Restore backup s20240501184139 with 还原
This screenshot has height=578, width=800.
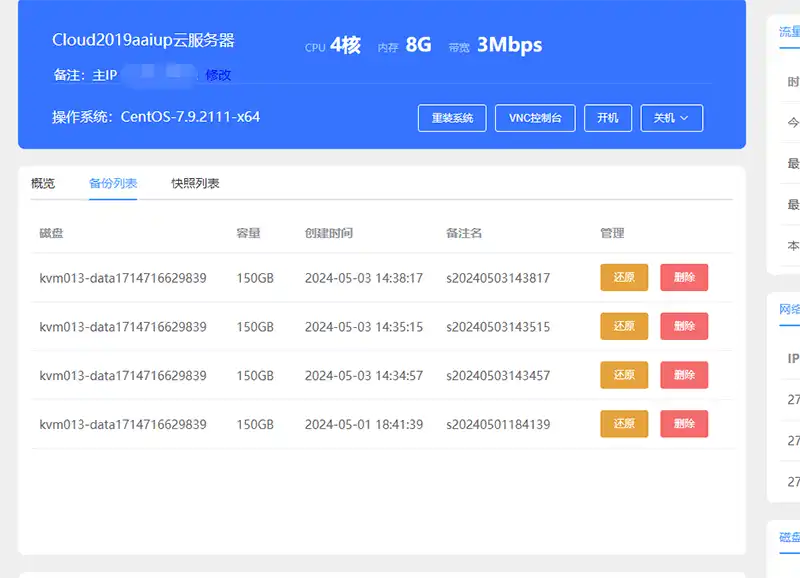tap(624, 424)
